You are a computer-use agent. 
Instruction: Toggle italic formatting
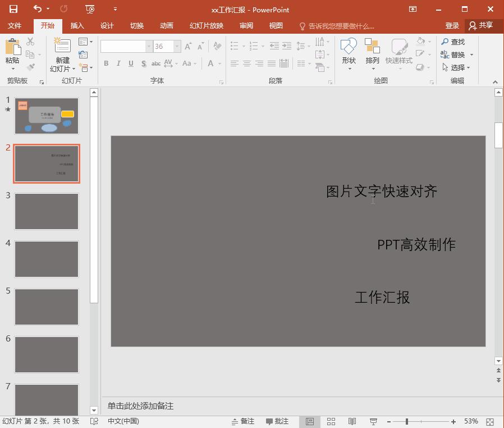(118, 63)
